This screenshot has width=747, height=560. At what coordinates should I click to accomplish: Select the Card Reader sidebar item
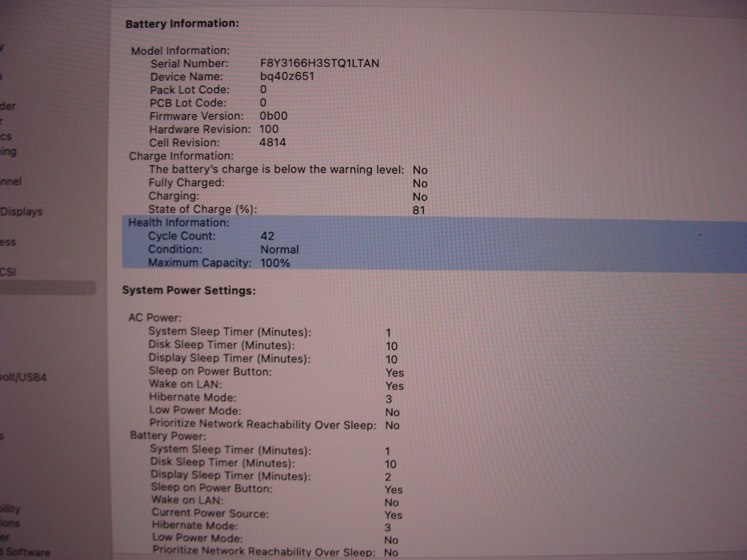point(8,106)
